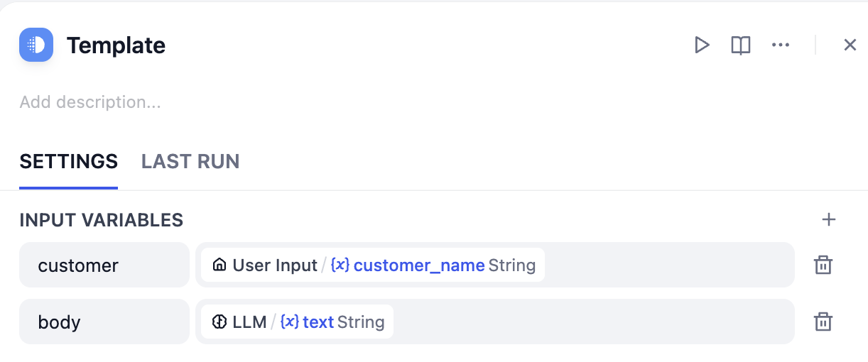Delete the customer variable row
Image resolution: width=868 pixels, height=362 pixels.
[x=823, y=265]
